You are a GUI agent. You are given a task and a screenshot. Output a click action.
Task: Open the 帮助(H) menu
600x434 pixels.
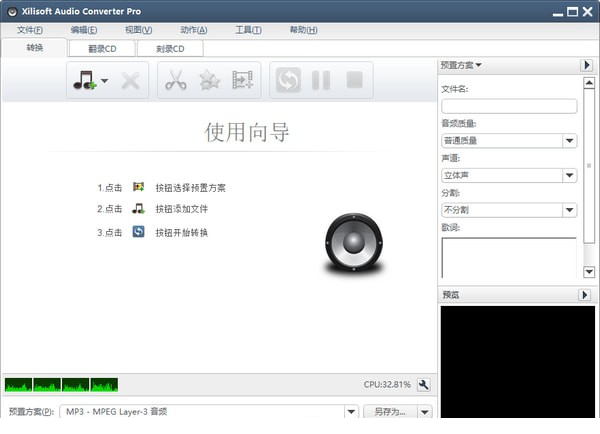pos(303,30)
